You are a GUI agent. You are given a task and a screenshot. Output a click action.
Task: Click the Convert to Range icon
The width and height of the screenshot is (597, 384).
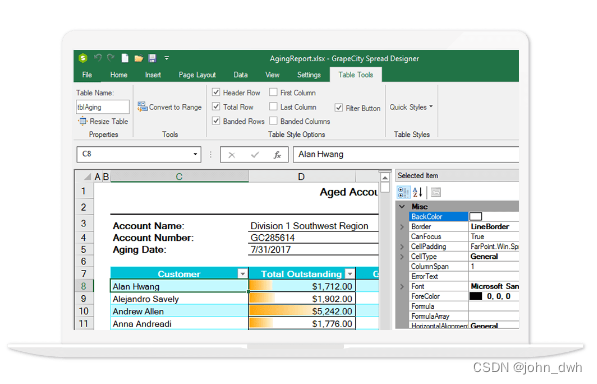pyautogui.click(x=142, y=107)
